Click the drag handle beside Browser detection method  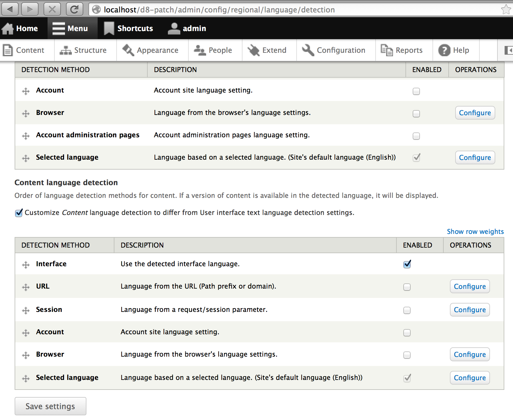coord(25,113)
